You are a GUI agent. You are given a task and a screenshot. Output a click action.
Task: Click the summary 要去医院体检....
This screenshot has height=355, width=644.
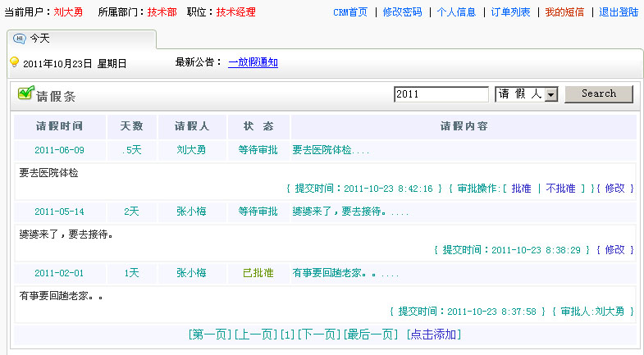click(331, 150)
